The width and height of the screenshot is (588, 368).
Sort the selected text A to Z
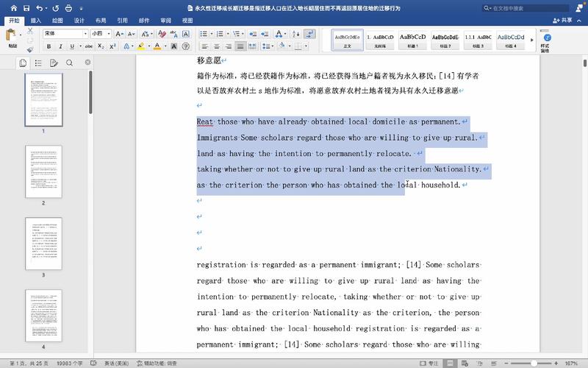tap(296, 34)
